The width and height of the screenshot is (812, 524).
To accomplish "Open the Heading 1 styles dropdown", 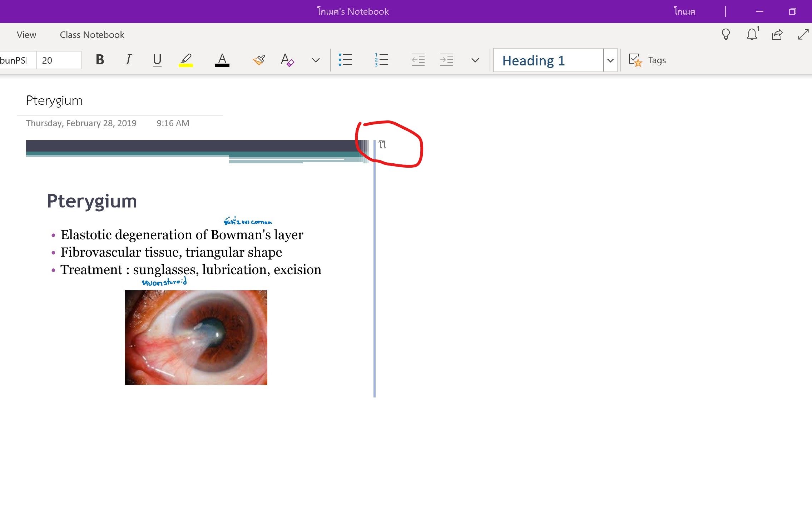I will click(x=610, y=60).
